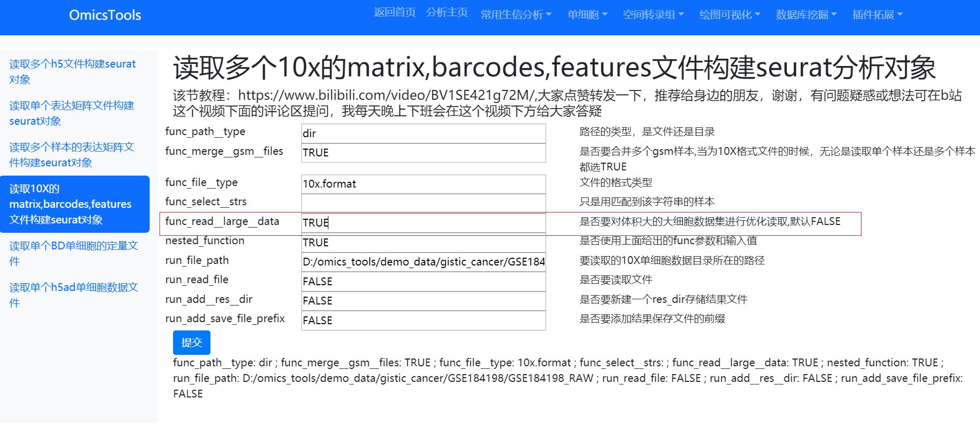Submit the form with 提交 button
The image size is (980, 425).
[192, 342]
